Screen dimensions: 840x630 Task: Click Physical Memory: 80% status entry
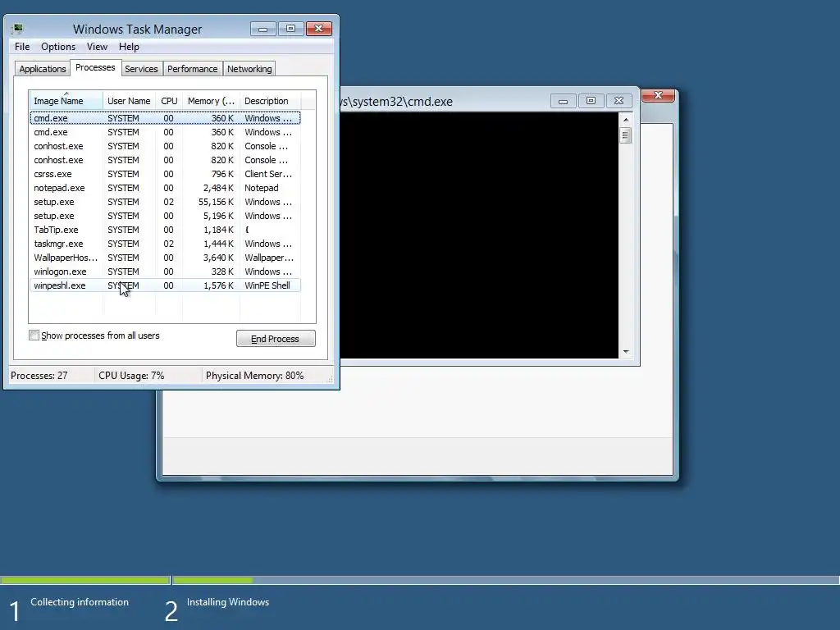click(x=254, y=376)
